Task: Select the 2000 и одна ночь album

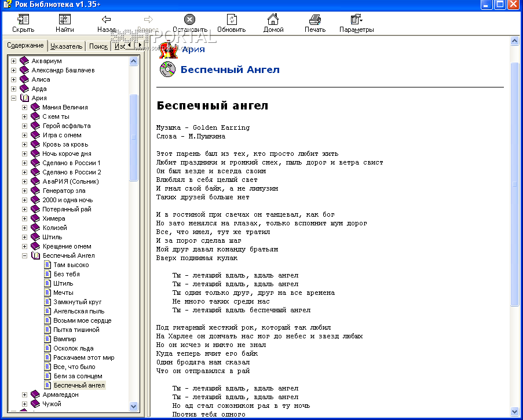Action: (x=68, y=200)
